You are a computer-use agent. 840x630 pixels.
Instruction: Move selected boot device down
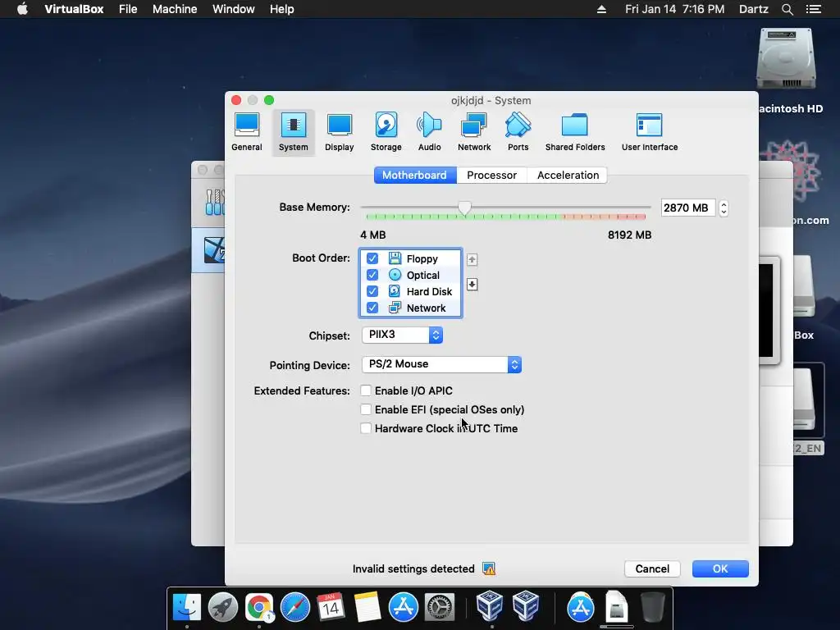(472, 285)
